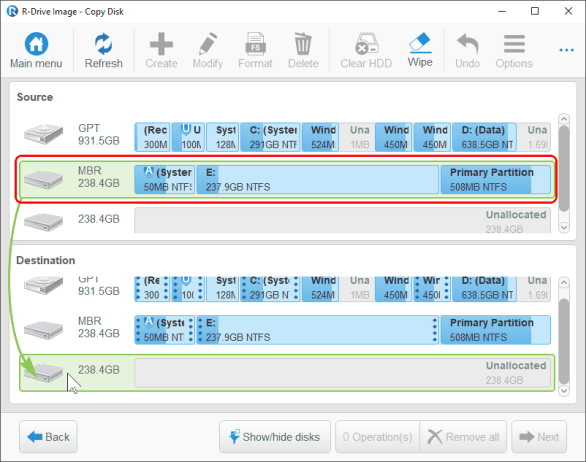Select Destination Primary Partition 508MB NTFS
This screenshot has height=462, width=586.
click(496, 330)
